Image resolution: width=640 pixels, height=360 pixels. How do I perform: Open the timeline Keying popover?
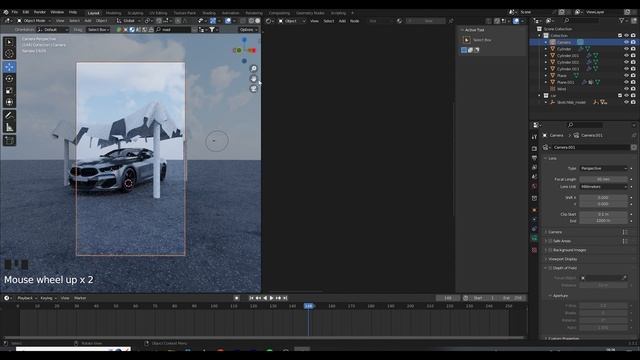pyautogui.click(x=48, y=298)
